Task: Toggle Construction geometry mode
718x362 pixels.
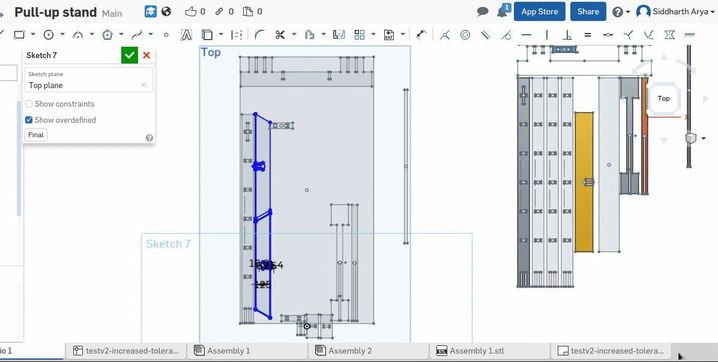Action: [236, 35]
